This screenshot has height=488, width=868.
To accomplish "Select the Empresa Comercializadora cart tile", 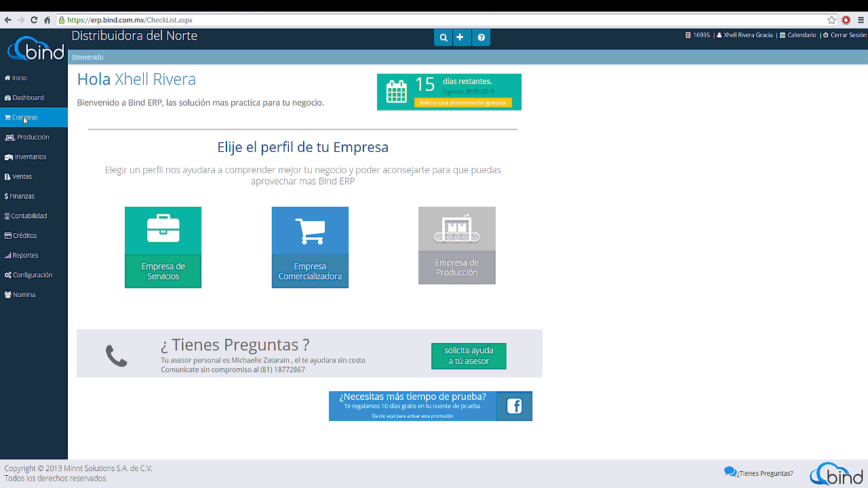I will point(310,247).
